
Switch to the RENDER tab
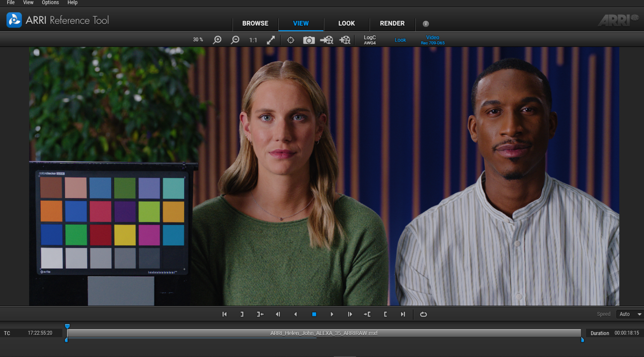392,23
